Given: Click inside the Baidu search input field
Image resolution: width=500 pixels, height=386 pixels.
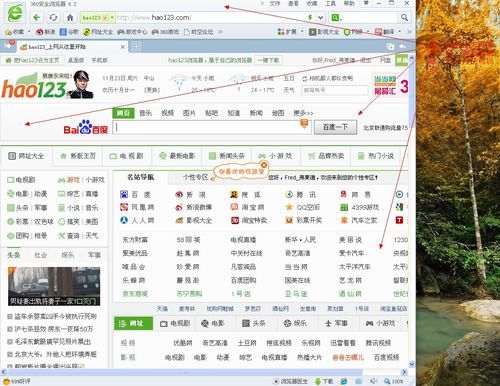Looking at the screenshot, I should 212,128.
